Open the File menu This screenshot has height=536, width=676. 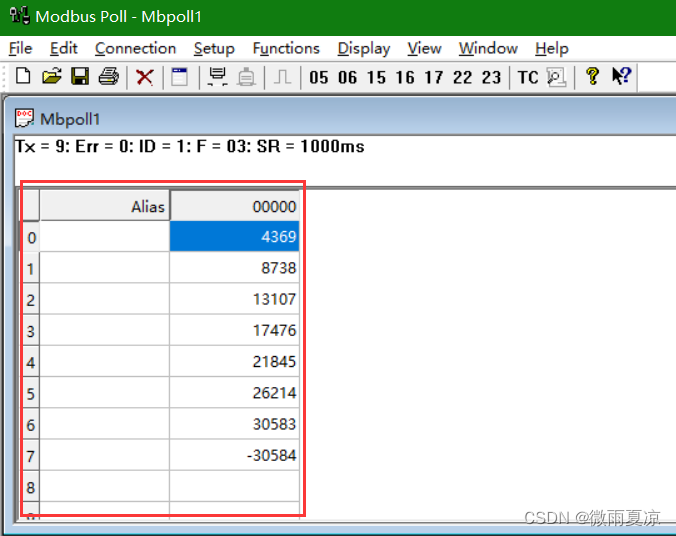[x=21, y=48]
